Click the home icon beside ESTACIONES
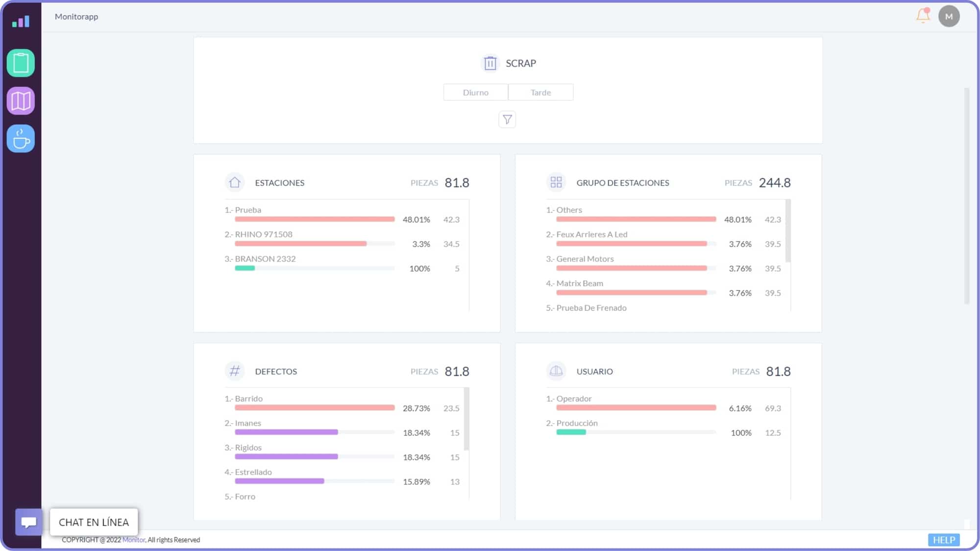The image size is (980, 551). [x=234, y=182]
